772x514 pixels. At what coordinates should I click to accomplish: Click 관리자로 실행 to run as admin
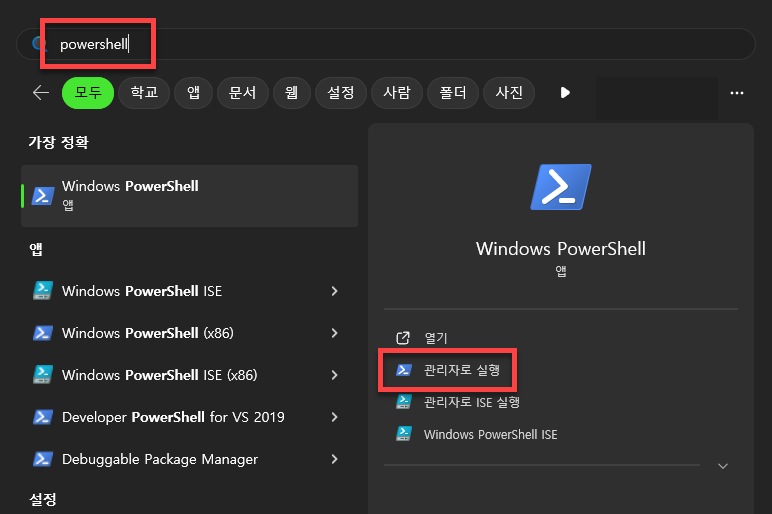coord(462,370)
